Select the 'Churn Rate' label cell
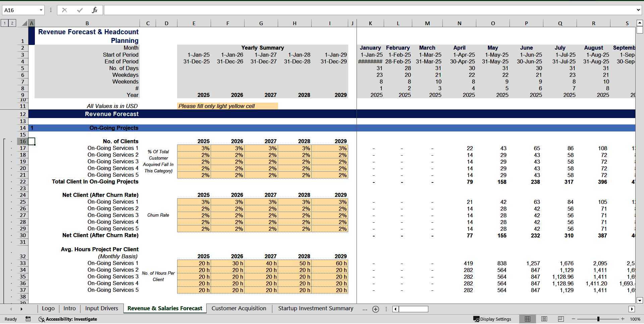Image resolution: width=644 pixels, height=324 pixels. (x=158, y=215)
